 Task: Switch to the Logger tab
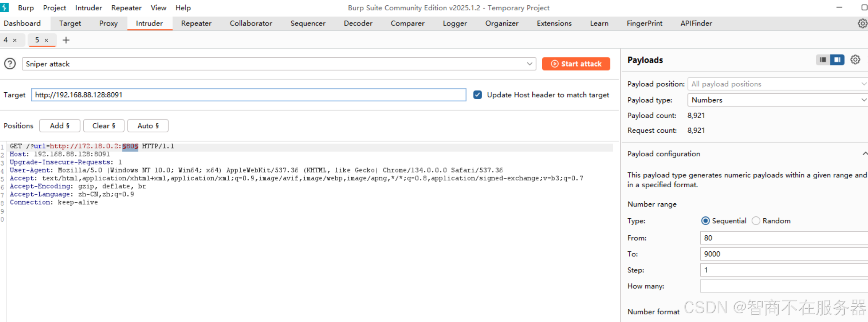(x=455, y=23)
